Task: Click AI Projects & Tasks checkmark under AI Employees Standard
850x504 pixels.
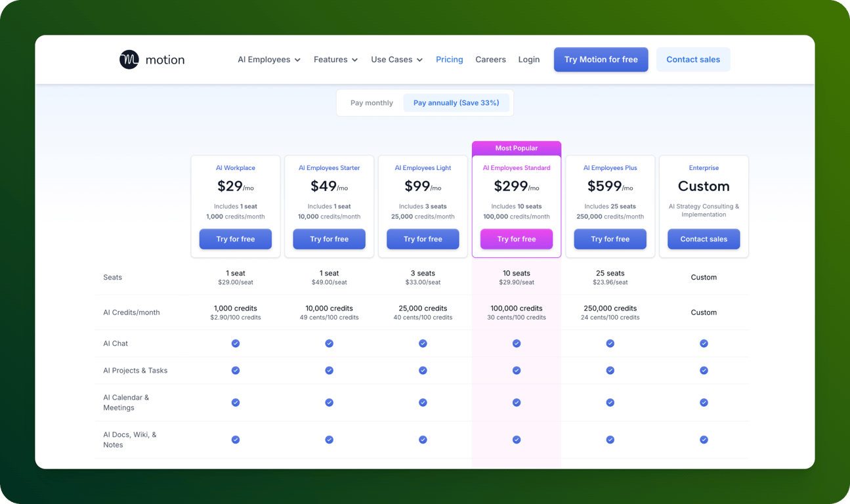Action: 517,370
